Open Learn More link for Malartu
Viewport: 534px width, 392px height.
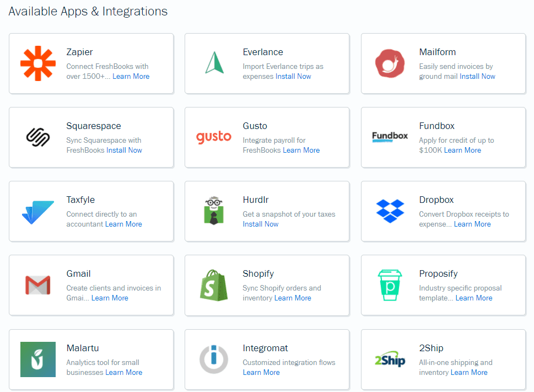pos(123,372)
